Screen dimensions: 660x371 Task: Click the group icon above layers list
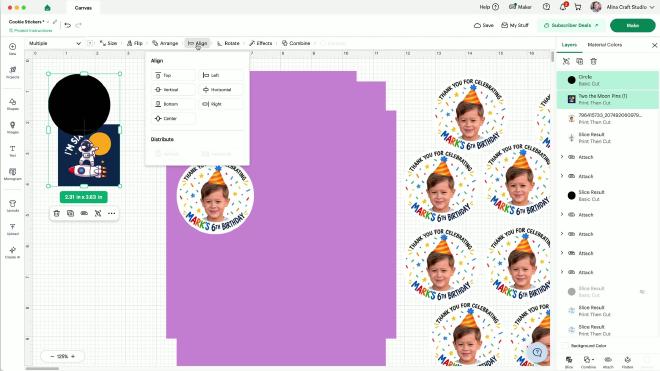pyautogui.click(x=566, y=61)
